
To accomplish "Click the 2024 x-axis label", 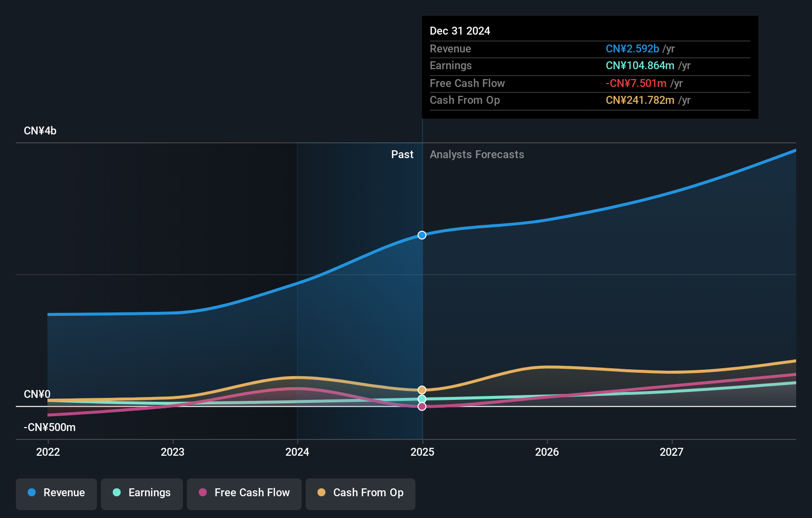I will (297, 452).
